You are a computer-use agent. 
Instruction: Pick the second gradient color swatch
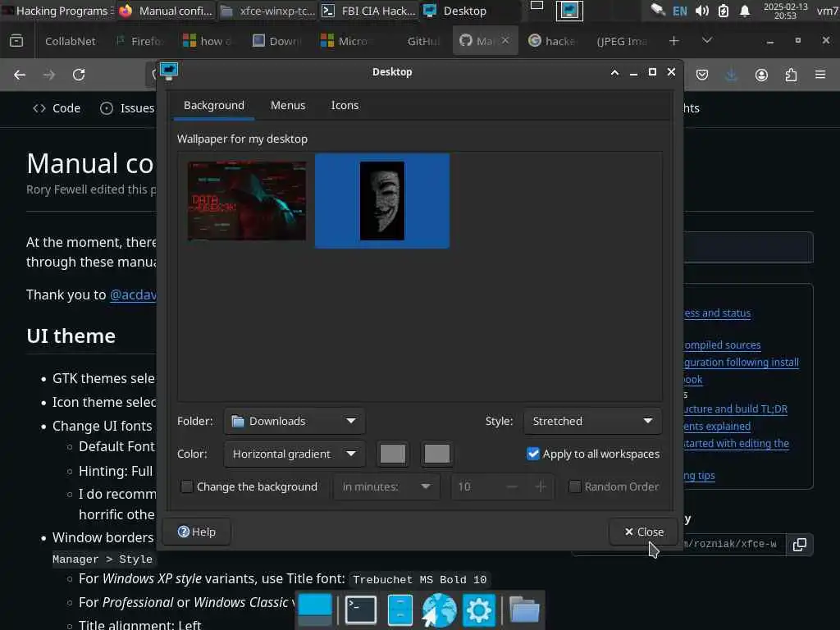[x=437, y=454]
